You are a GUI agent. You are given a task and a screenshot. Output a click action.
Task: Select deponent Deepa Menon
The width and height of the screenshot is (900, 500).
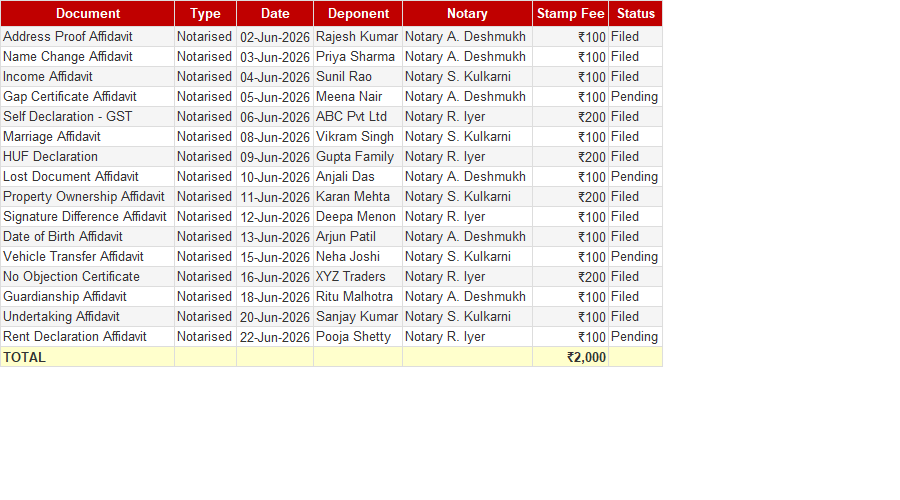358,217
